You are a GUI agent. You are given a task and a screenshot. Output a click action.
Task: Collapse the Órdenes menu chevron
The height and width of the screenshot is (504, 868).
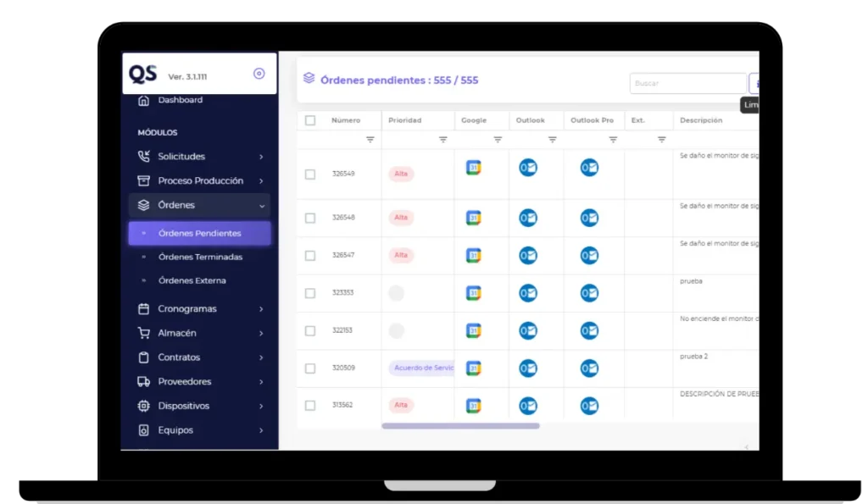[x=261, y=206]
